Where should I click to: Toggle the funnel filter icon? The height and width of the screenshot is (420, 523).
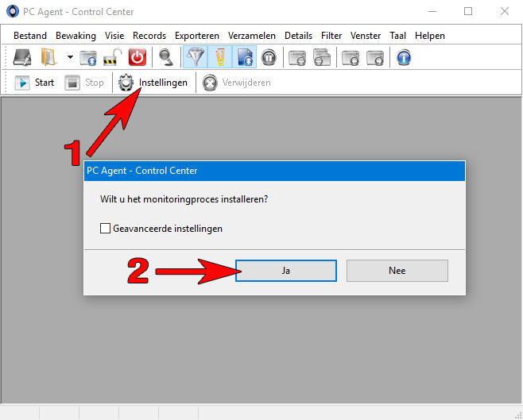pos(196,57)
